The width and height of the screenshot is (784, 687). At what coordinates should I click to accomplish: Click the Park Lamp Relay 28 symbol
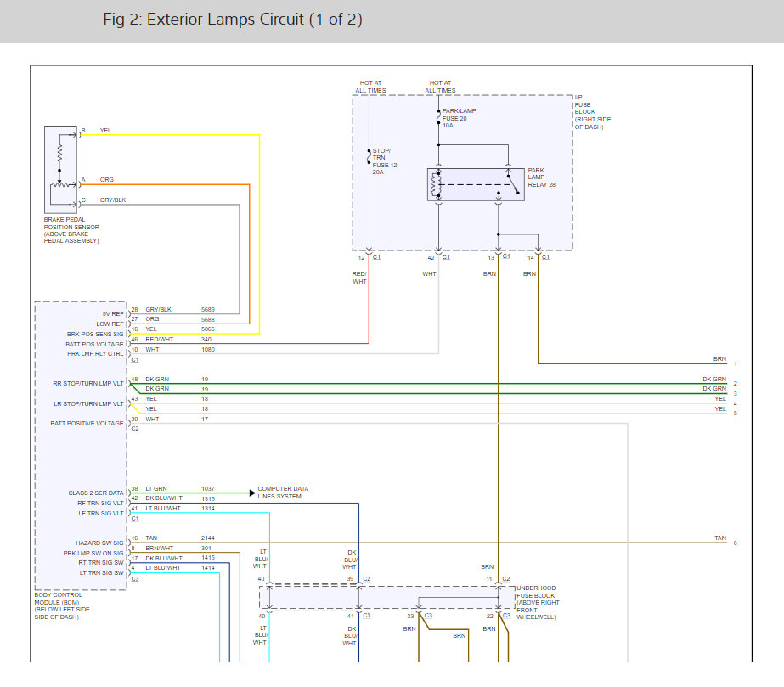[476, 185]
